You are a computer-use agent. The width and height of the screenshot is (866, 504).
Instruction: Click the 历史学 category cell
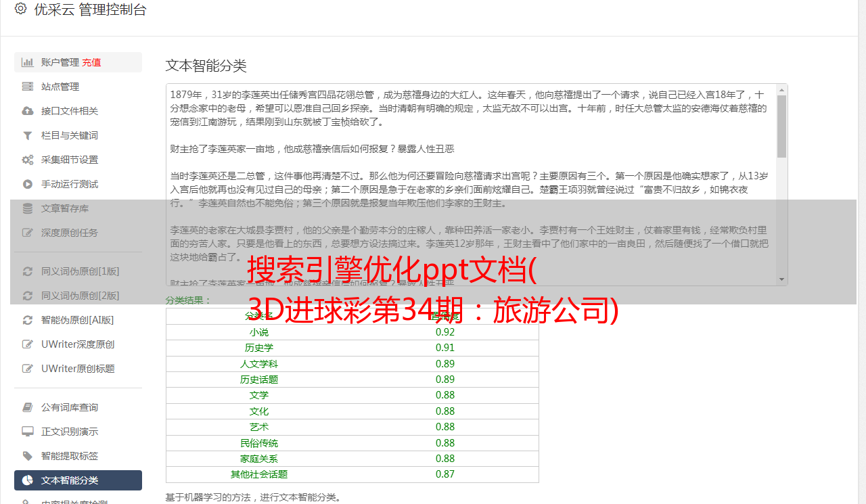pyautogui.click(x=259, y=348)
